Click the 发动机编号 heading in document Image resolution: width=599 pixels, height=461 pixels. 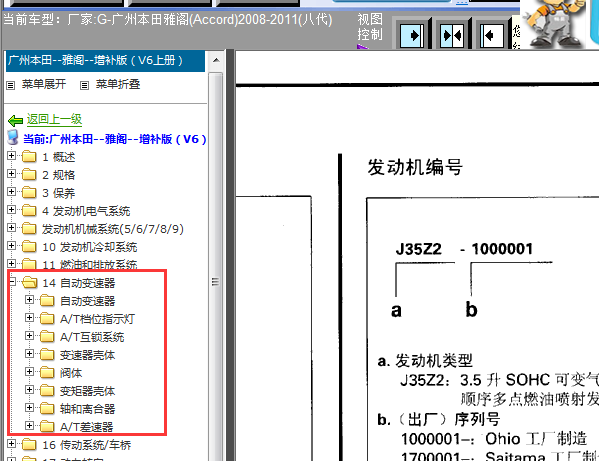point(415,167)
